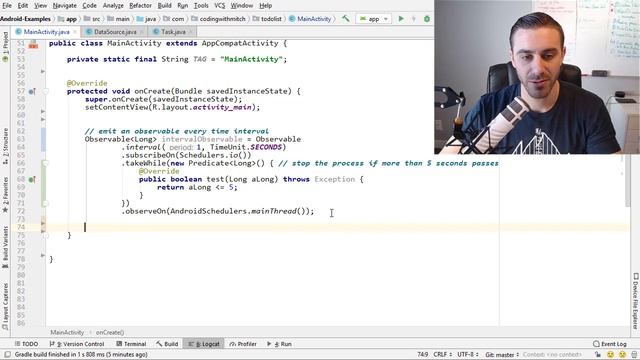The image size is (640, 360).
Task: Click the class gutter icon beside MainActivity declaration
Action: (33, 44)
